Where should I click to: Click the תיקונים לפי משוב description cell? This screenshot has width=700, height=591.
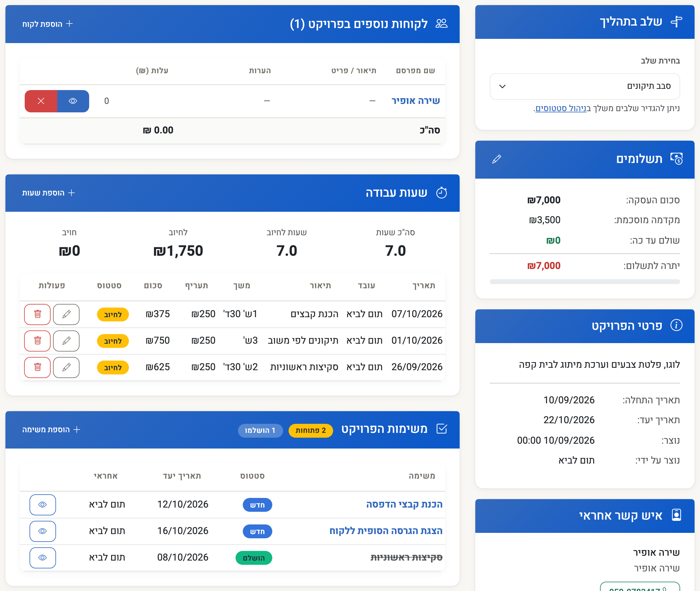pyautogui.click(x=303, y=340)
